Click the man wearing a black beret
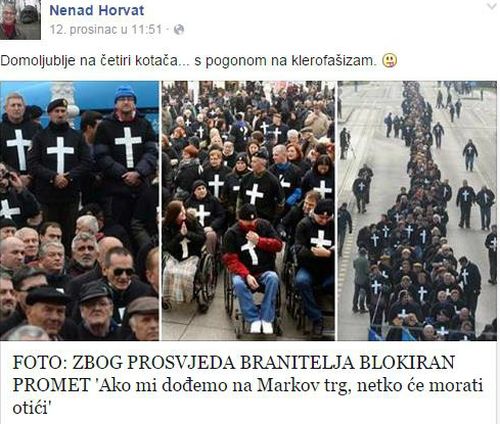 59,150
